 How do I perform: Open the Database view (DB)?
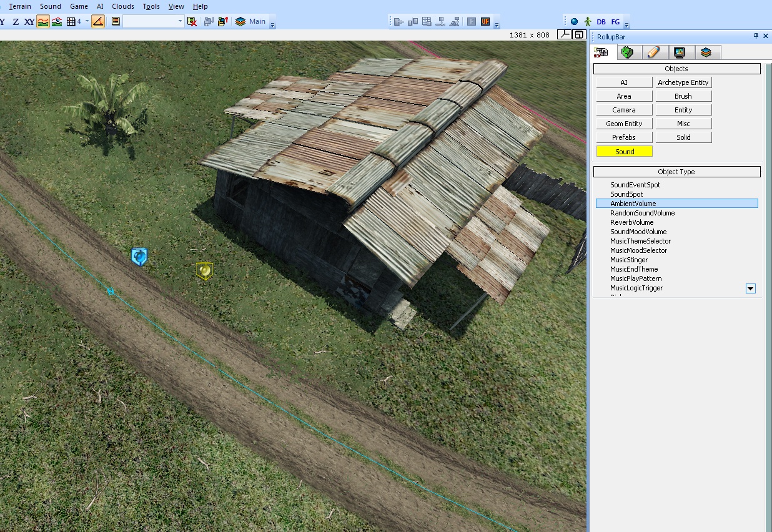[601, 21]
